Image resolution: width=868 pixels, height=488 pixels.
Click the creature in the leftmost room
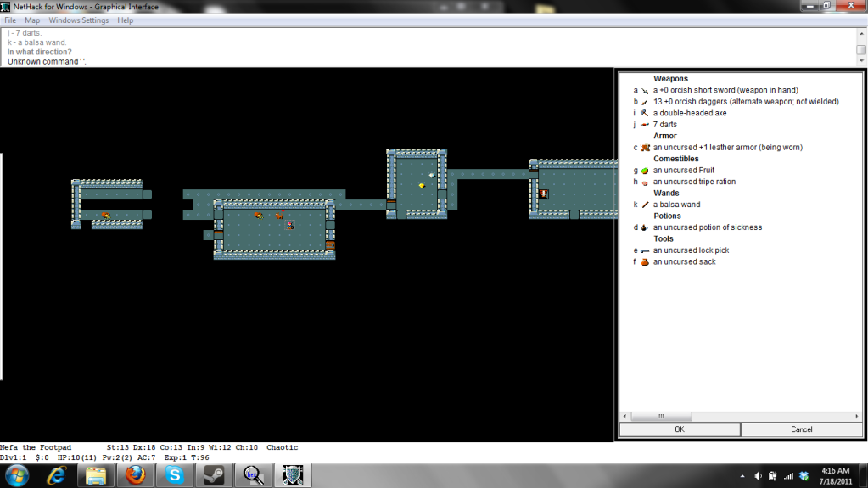point(106,216)
